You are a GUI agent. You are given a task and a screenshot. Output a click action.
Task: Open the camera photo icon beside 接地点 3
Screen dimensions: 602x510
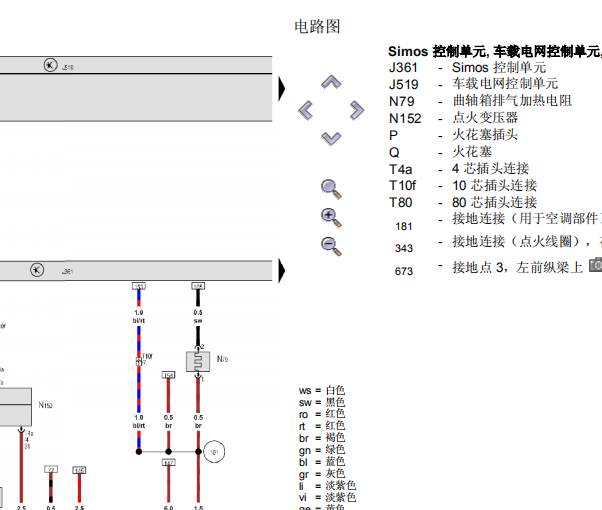point(596,265)
